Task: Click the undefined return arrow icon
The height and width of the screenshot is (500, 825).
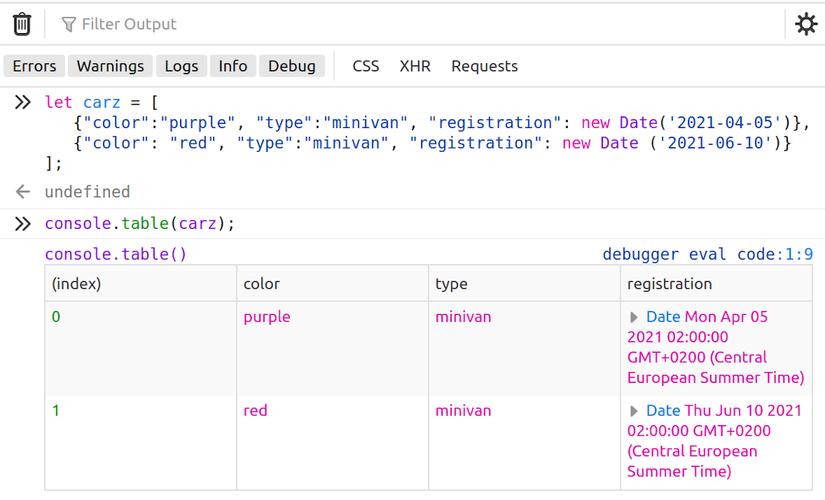Action: tap(23, 192)
